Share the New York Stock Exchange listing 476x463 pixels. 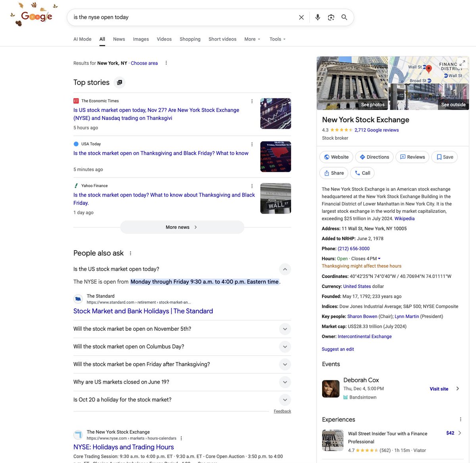point(334,173)
